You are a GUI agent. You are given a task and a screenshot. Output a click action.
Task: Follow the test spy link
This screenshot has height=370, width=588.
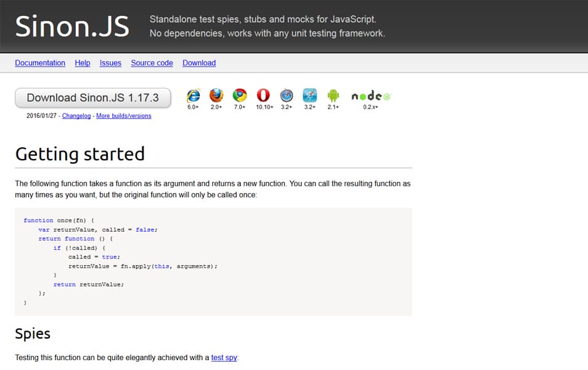(224, 358)
